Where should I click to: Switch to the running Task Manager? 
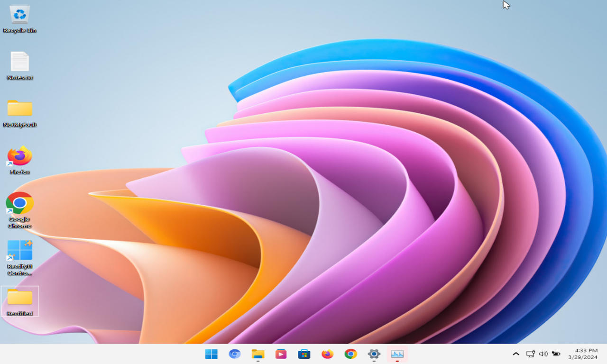tap(397, 354)
